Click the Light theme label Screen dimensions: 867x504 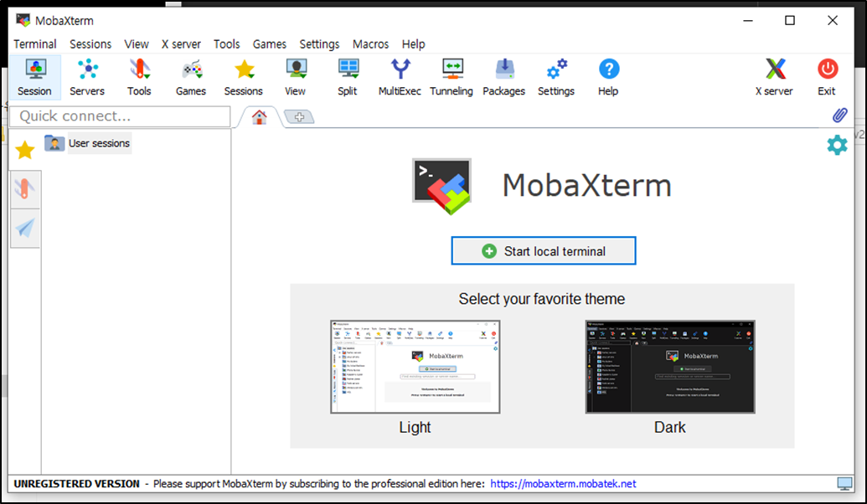click(415, 427)
